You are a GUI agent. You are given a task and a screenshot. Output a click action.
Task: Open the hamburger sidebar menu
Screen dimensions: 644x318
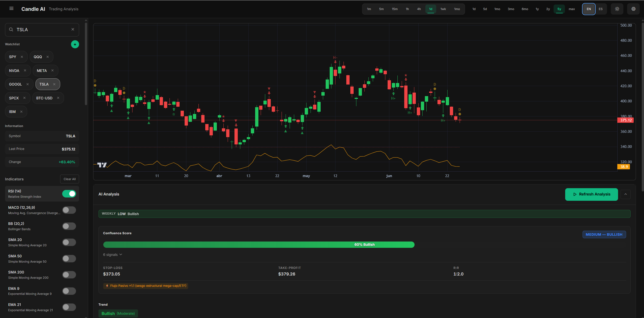pos(11,9)
